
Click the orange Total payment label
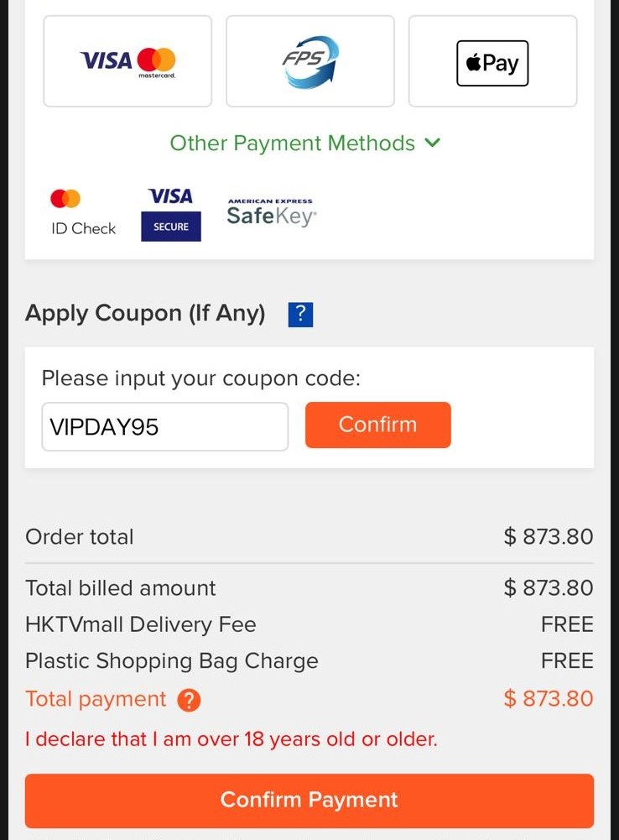coord(96,699)
